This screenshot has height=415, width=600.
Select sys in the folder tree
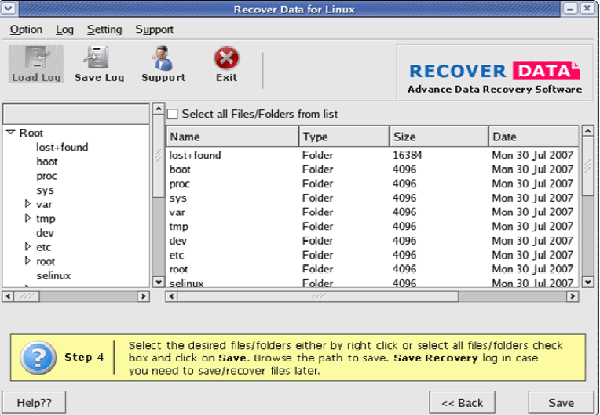[x=45, y=190]
